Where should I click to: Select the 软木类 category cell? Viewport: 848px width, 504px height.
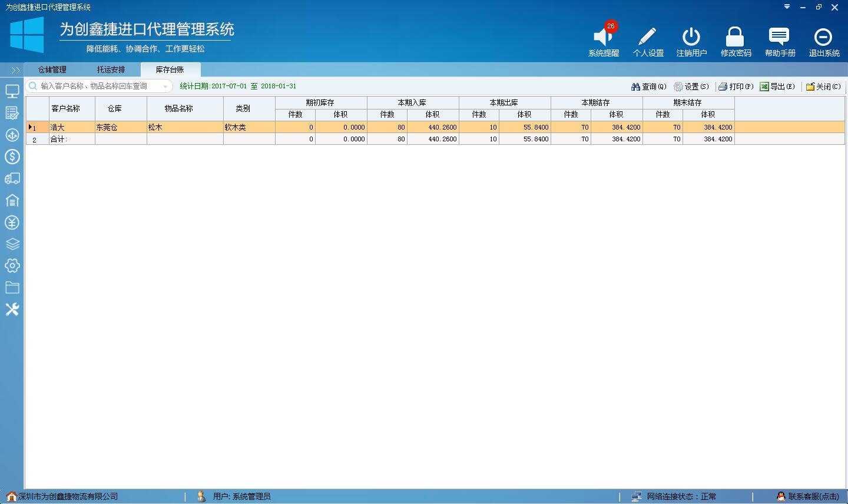(x=249, y=127)
